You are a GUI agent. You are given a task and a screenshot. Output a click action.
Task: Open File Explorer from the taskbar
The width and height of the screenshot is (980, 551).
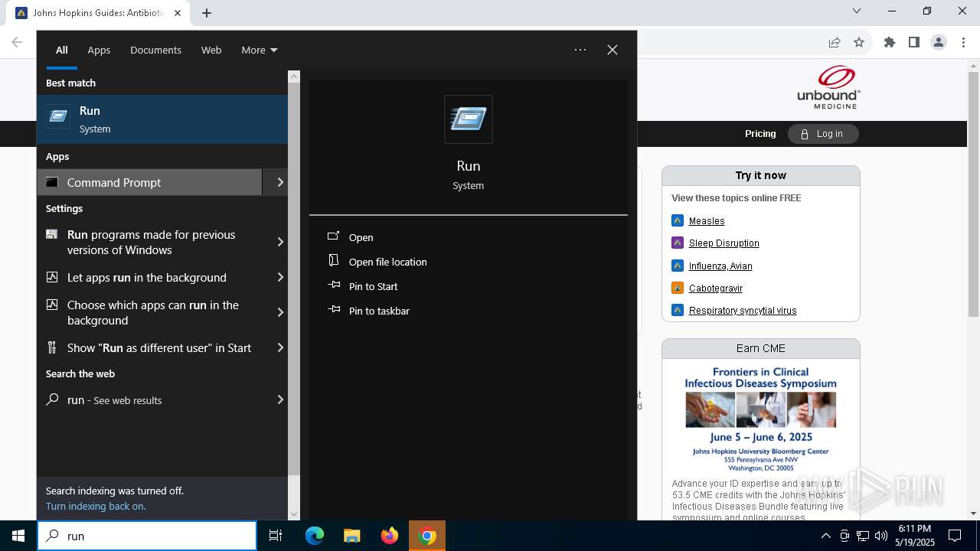(x=351, y=536)
